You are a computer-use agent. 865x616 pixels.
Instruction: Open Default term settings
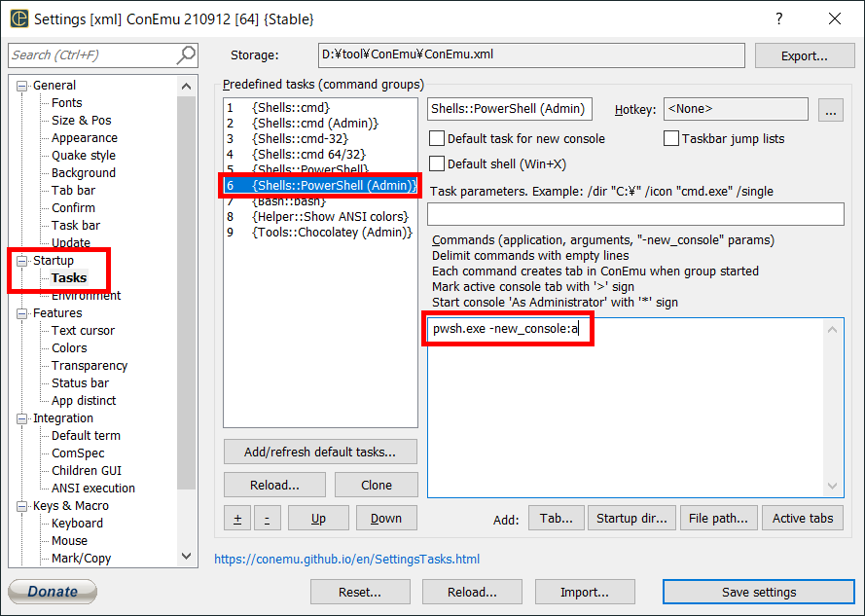[x=86, y=436]
